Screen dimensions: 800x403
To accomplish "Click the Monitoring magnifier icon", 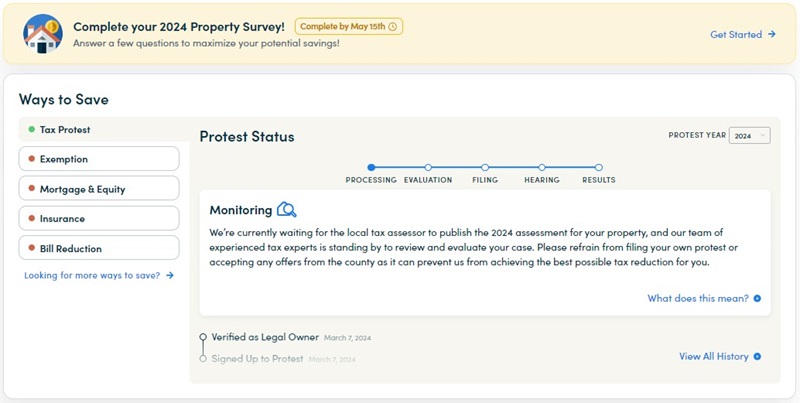I will coord(287,210).
